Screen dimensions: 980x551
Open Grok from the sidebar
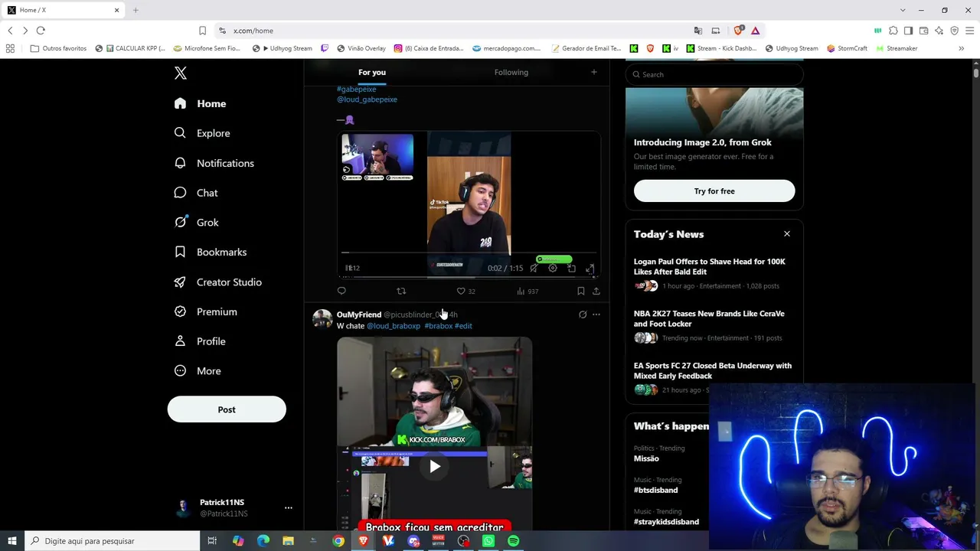[x=197, y=223]
